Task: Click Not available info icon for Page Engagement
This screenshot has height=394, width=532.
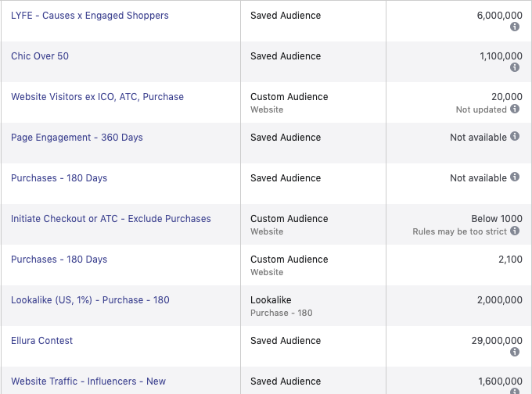Action: tap(515, 137)
